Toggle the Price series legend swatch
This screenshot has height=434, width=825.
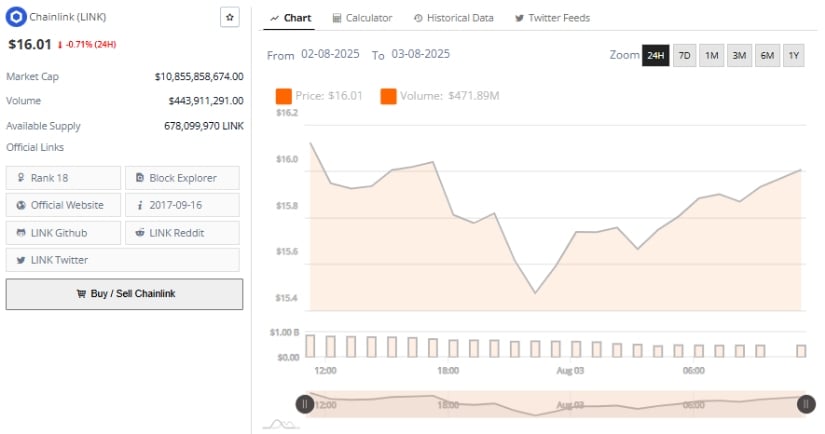(x=284, y=96)
